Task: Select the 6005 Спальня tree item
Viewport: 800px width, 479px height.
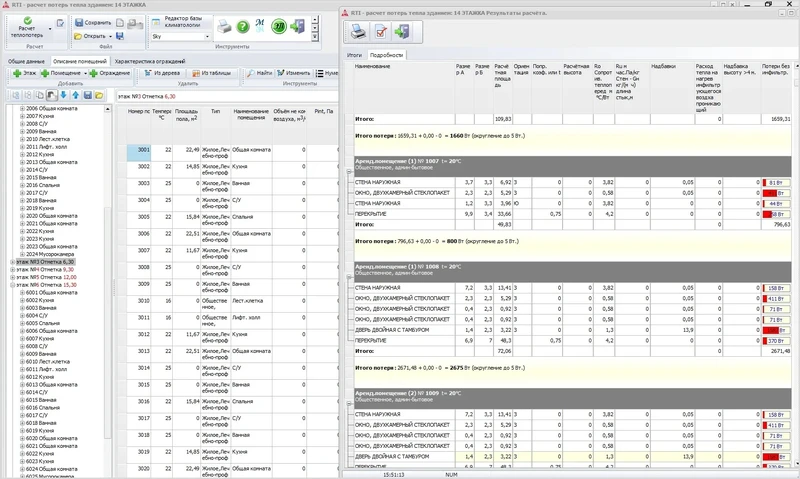Action: pyautogui.click(x=46, y=323)
